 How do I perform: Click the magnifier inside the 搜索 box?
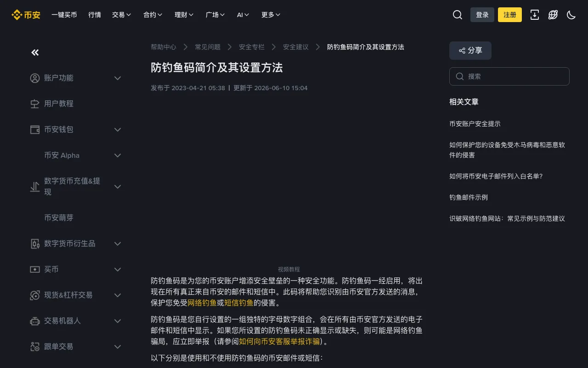(460, 76)
